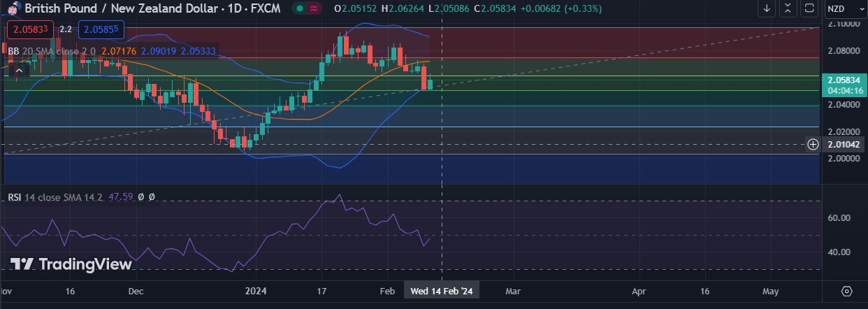The height and width of the screenshot is (309, 868).
Task: Click the crosshair price label 2.01042
Action: tap(844, 145)
